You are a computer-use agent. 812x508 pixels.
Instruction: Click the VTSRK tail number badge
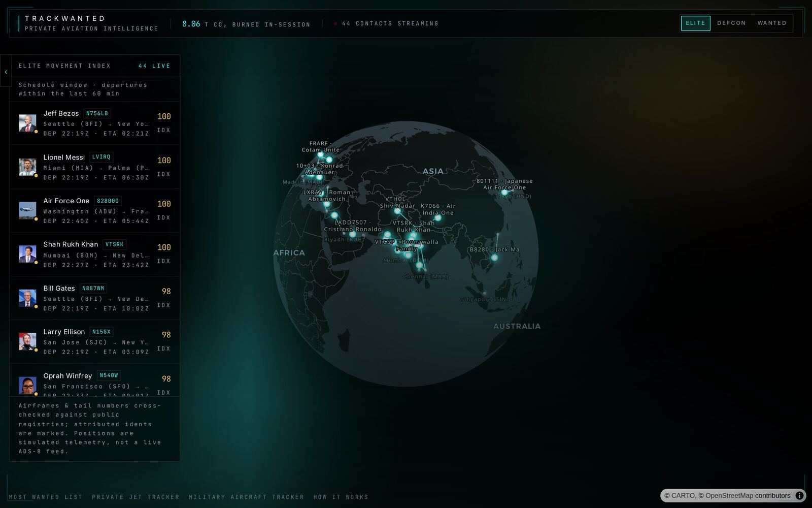pyautogui.click(x=115, y=244)
